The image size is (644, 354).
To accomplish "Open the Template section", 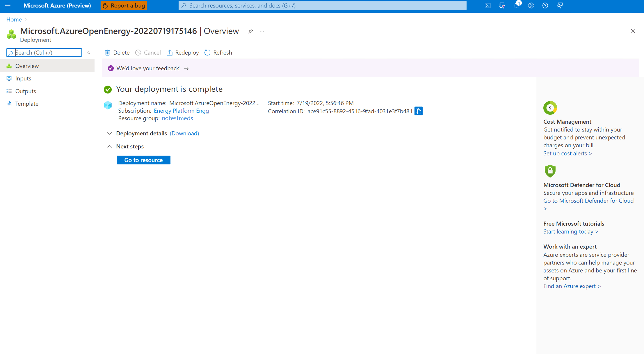I will [27, 104].
